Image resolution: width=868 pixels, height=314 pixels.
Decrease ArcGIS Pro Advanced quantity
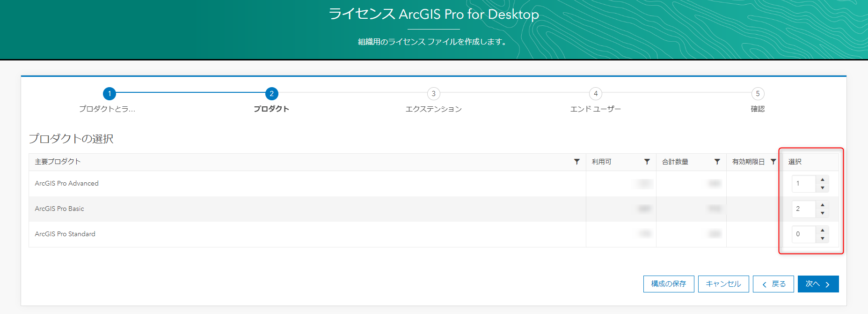(823, 188)
